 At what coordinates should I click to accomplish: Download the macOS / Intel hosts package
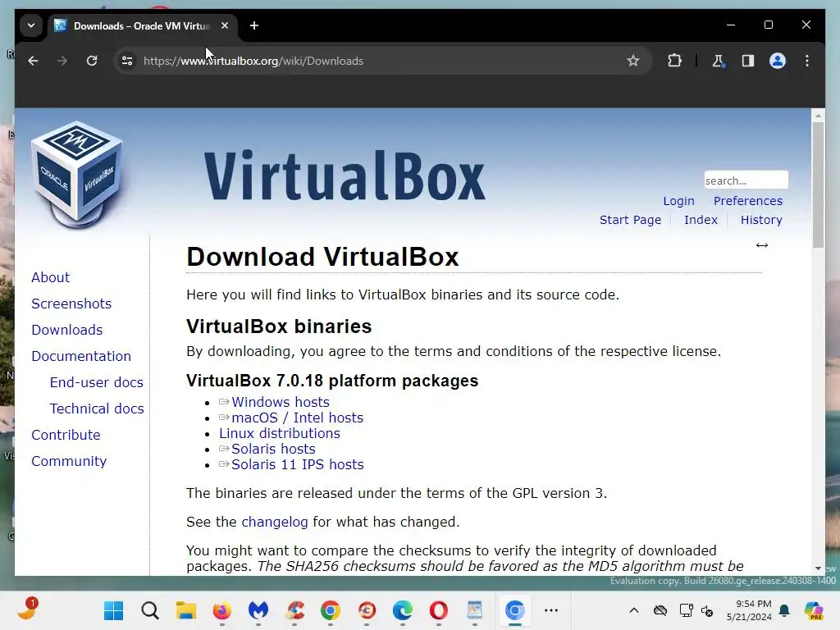click(x=297, y=418)
